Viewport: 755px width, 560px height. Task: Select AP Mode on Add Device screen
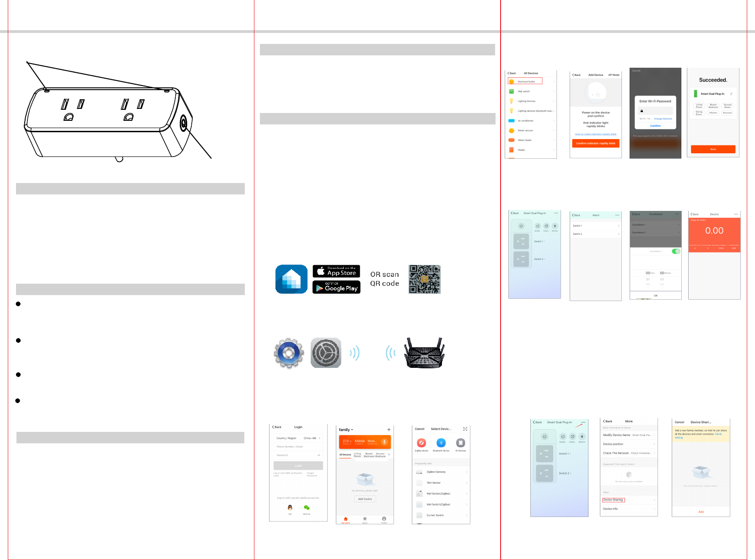(x=614, y=75)
